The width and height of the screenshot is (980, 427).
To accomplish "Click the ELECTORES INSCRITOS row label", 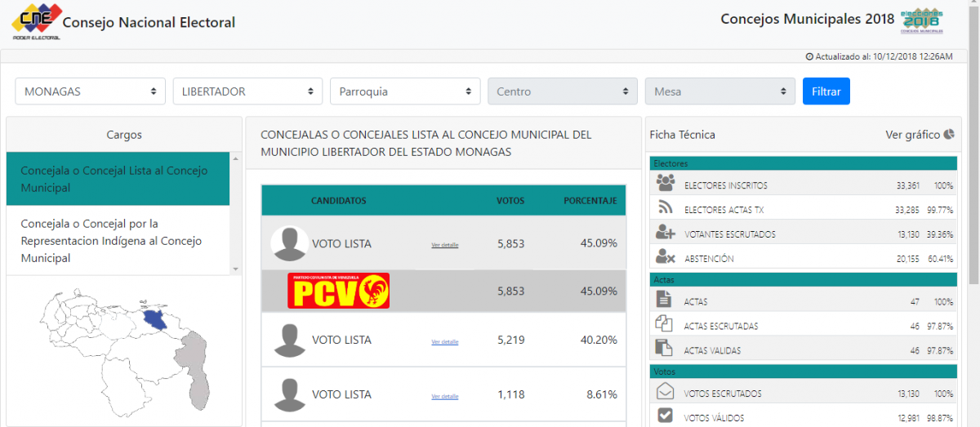I will [726, 186].
